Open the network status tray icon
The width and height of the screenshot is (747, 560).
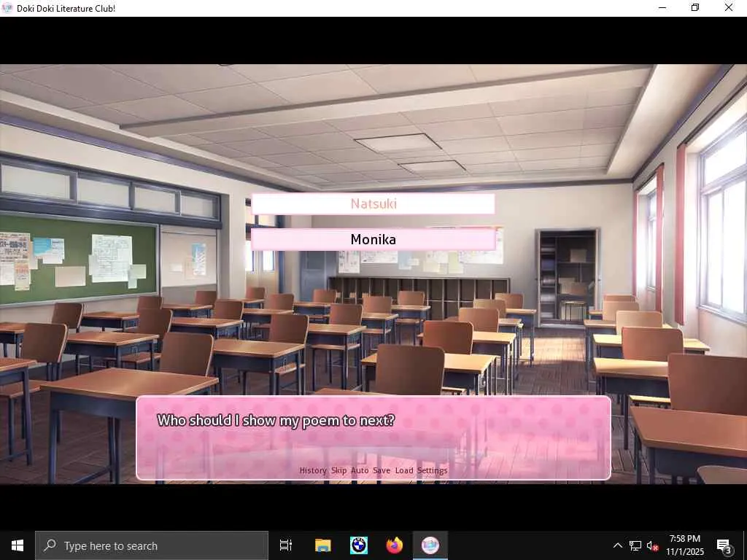point(635,545)
